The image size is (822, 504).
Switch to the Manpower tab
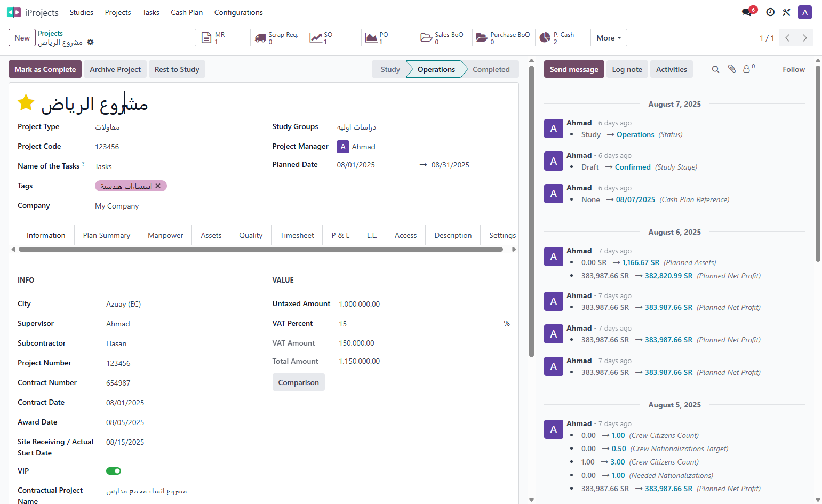[x=165, y=235]
